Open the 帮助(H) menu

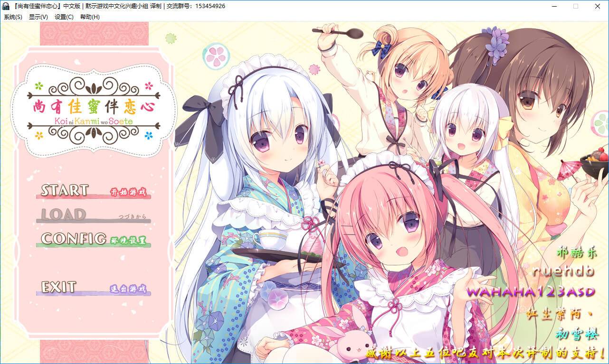(x=90, y=17)
